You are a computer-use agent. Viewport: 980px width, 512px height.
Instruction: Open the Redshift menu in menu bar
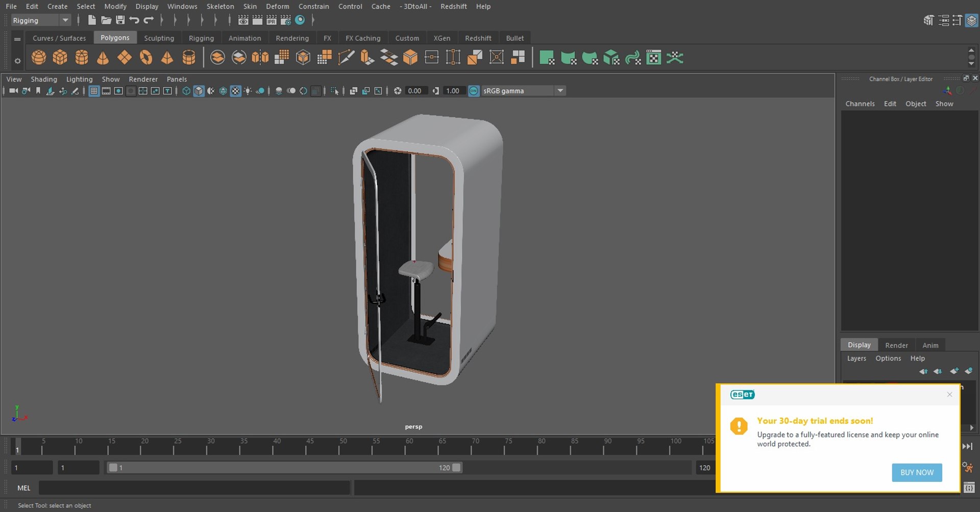(x=453, y=6)
